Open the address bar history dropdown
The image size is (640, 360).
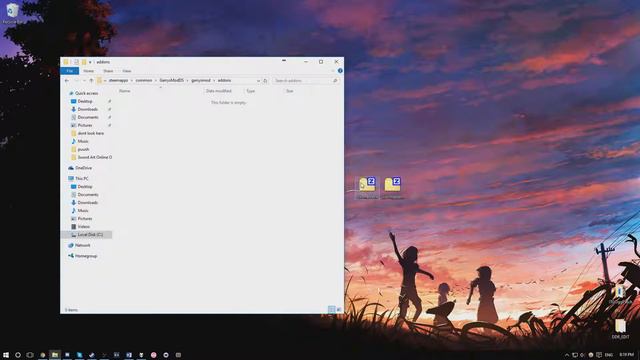(x=258, y=81)
